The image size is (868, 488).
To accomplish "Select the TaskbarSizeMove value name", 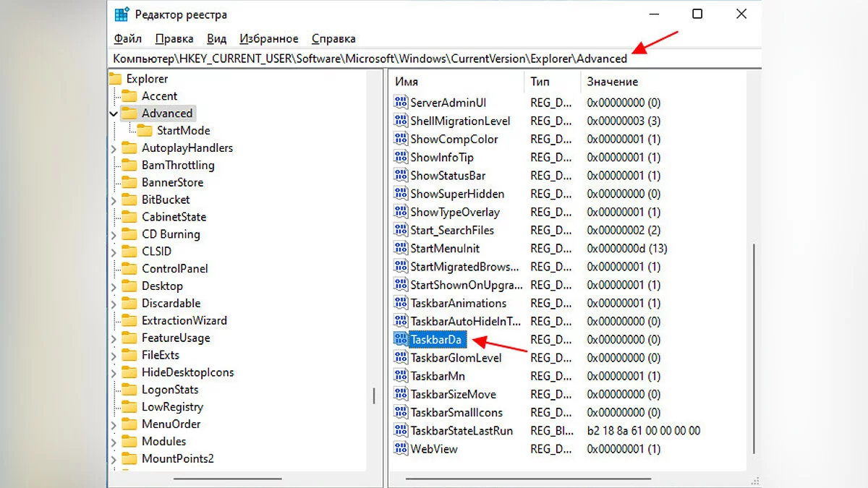I will pos(454,394).
